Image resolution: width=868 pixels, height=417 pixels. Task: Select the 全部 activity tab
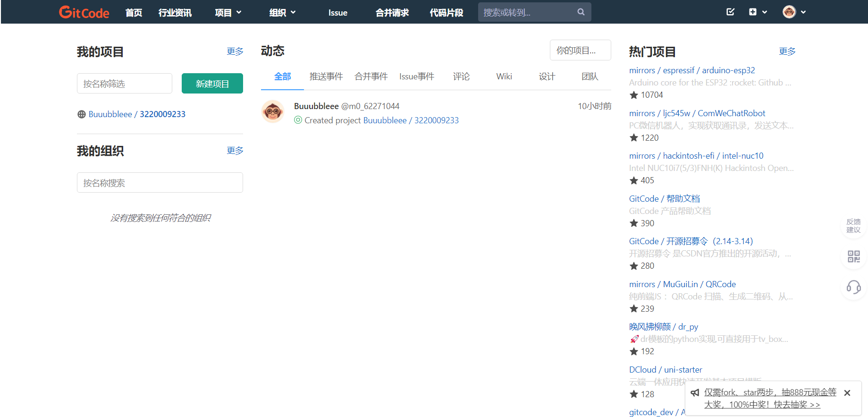click(x=283, y=77)
